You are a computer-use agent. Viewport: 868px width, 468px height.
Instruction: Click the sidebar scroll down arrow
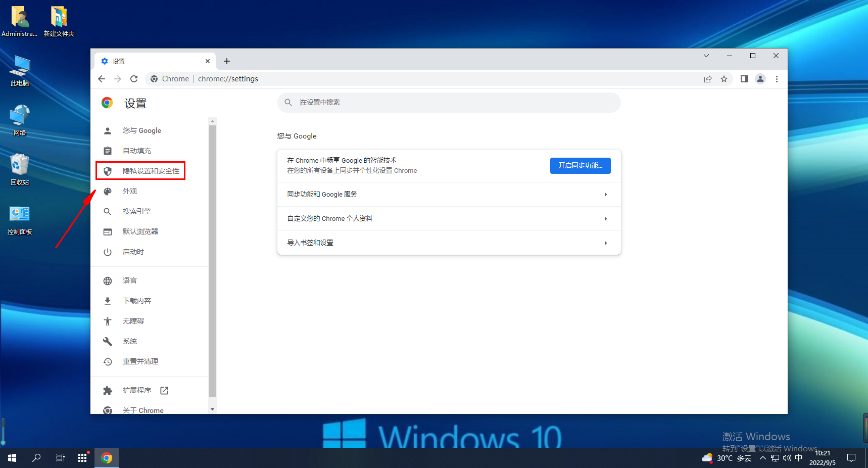point(212,409)
